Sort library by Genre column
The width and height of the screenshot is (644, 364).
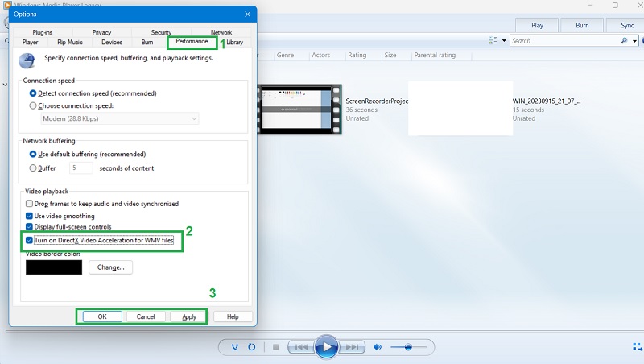pyautogui.click(x=285, y=55)
